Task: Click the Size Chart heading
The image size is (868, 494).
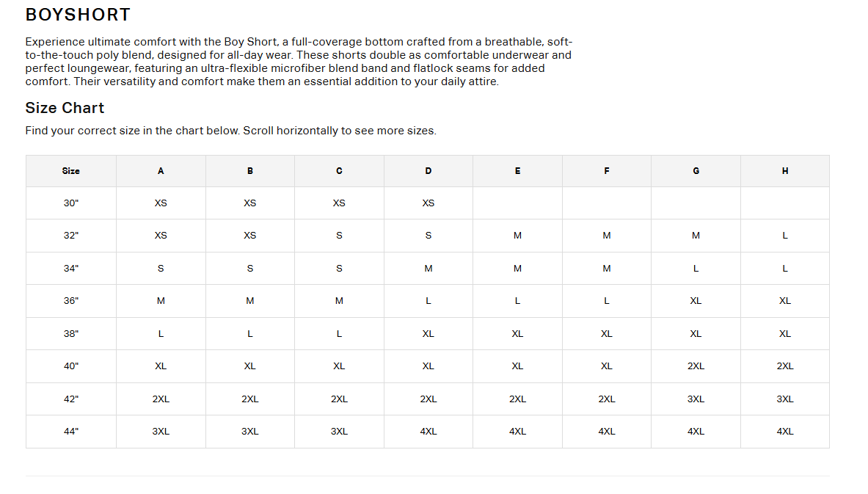Action: [65, 108]
